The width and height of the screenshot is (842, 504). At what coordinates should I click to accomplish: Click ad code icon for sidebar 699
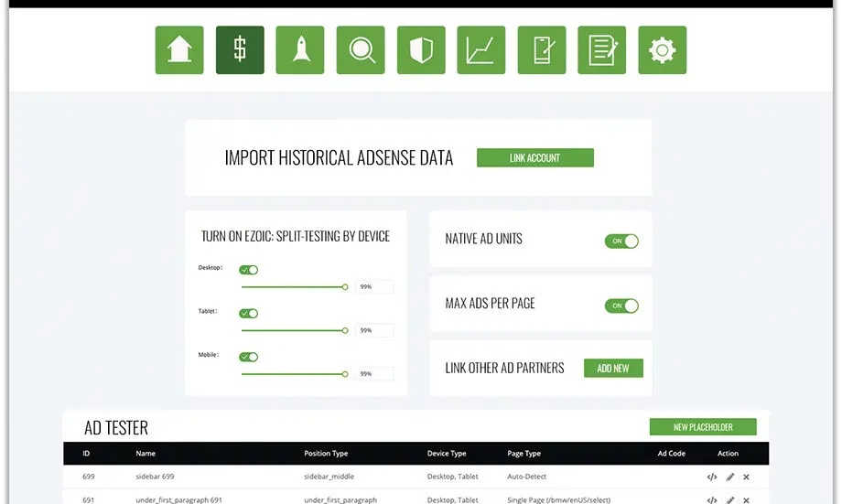tap(712, 477)
